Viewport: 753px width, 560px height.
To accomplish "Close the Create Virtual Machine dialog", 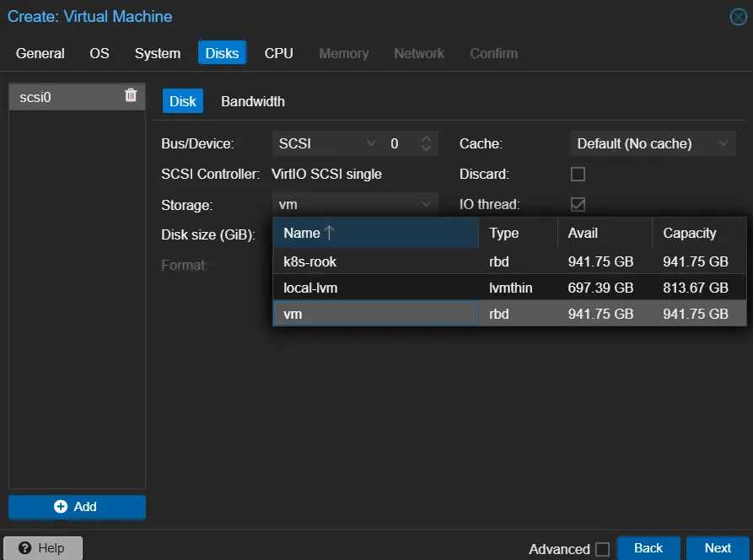I will [738, 17].
